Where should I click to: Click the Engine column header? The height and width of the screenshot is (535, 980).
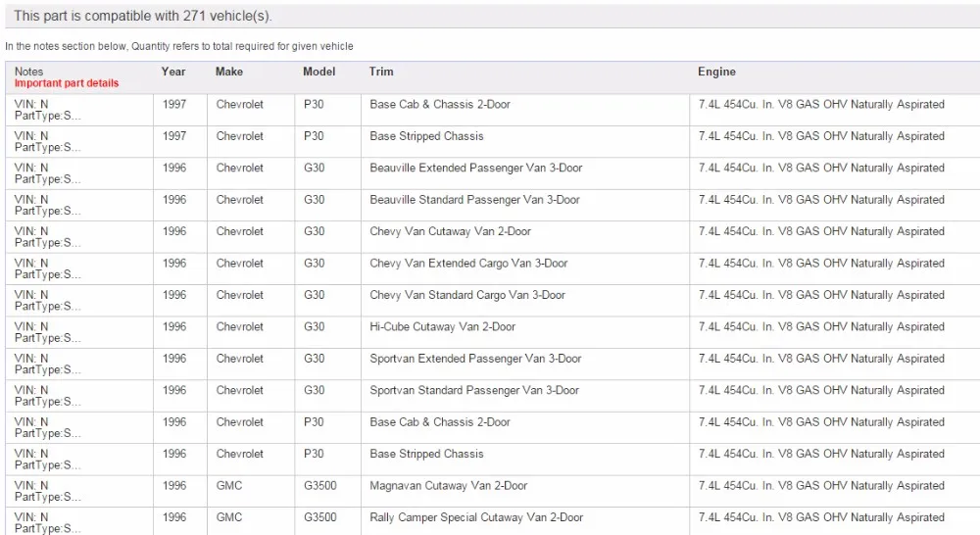[716, 72]
